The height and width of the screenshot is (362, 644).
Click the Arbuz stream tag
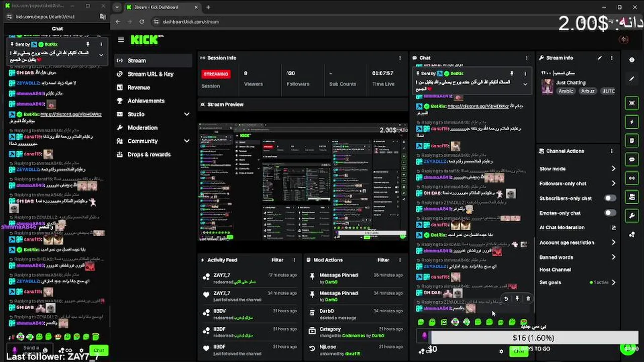click(588, 92)
